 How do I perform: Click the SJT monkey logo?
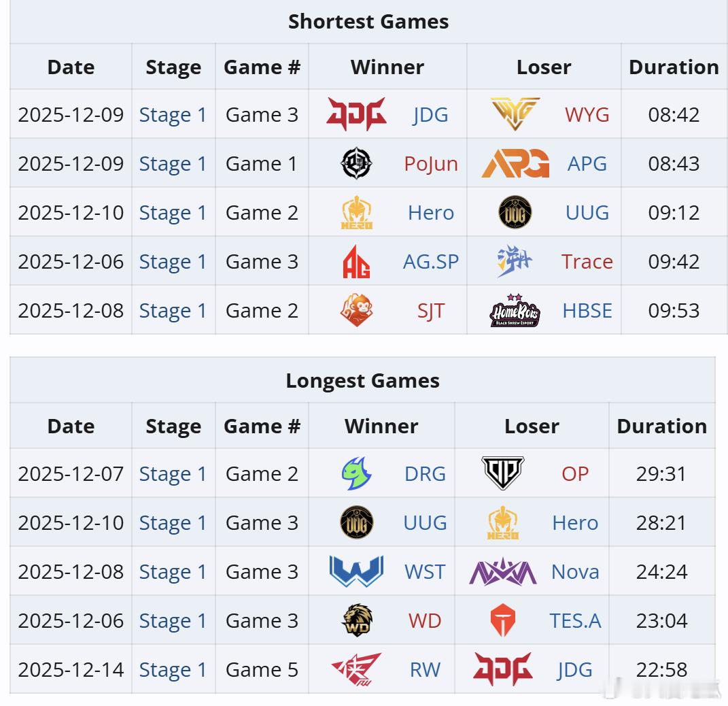pyautogui.click(x=357, y=310)
